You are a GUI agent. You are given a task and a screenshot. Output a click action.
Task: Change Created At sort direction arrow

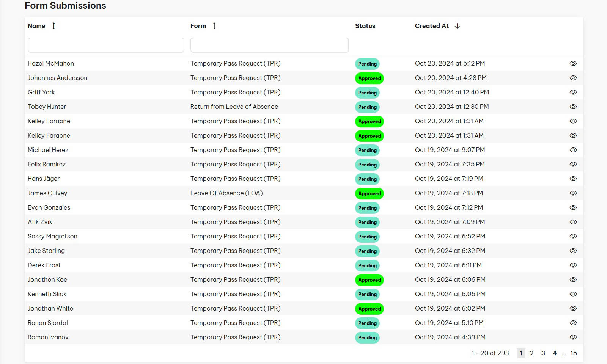pos(457,26)
